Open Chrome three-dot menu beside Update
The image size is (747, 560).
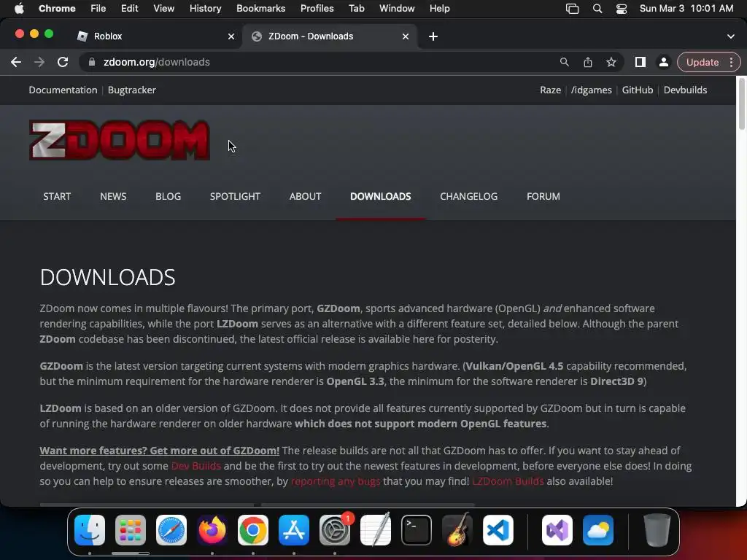pos(731,62)
